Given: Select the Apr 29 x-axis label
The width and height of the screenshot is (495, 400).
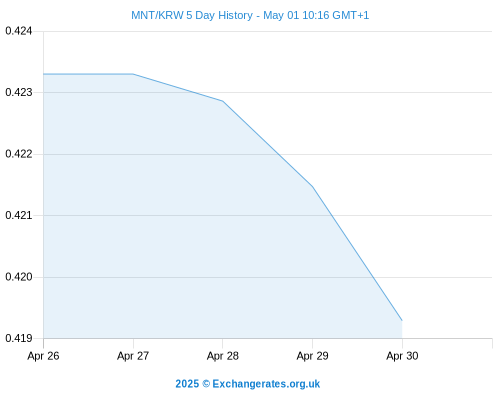Looking at the screenshot, I should click(x=312, y=356).
